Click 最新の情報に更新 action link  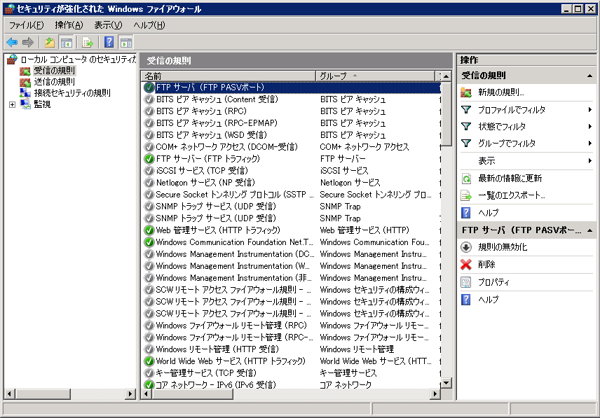click(x=510, y=178)
